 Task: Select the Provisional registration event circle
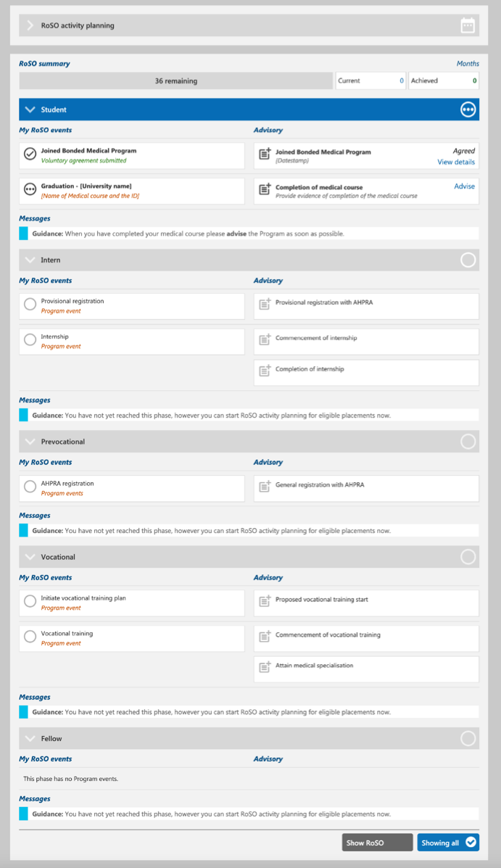30,305
